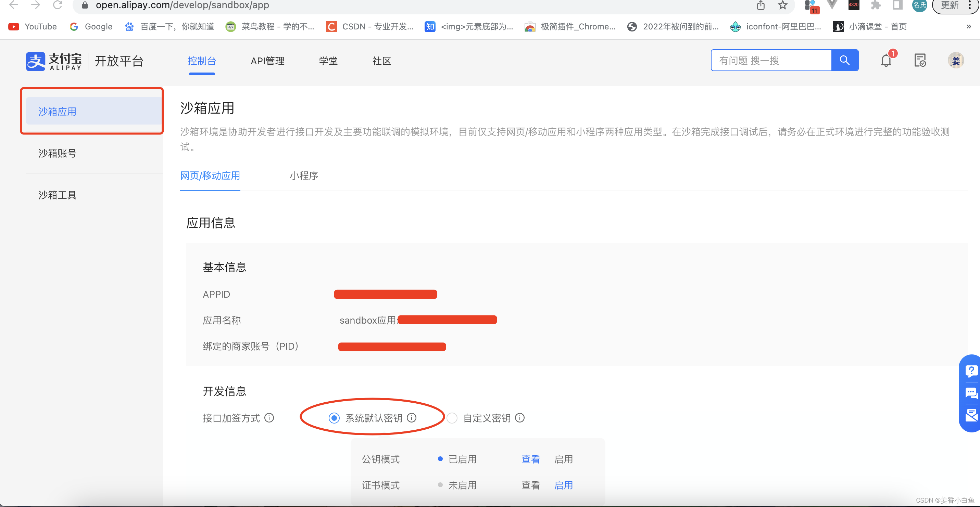Open YouTube bookmark
The height and width of the screenshot is (507, 980).
point(33,27)
